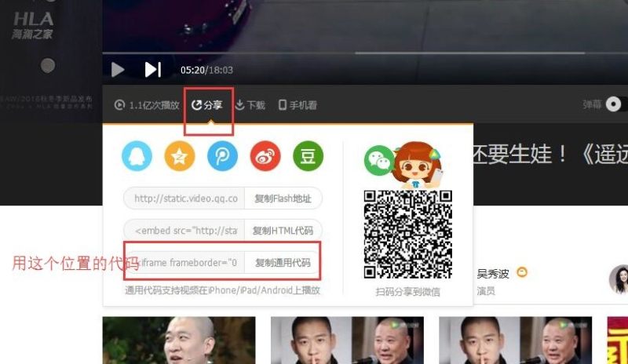
Task: Click the WeChat sharing QR code
Action: click(407, 235)
